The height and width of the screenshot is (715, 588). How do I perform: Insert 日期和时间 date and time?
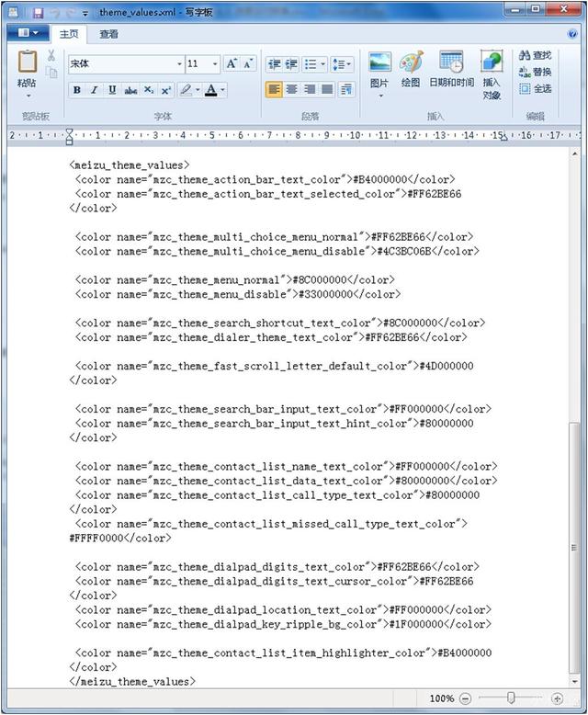pos(452,68)
